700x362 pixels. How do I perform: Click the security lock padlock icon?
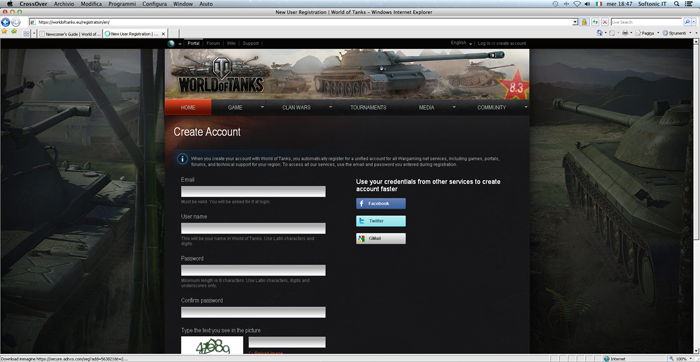584,22
